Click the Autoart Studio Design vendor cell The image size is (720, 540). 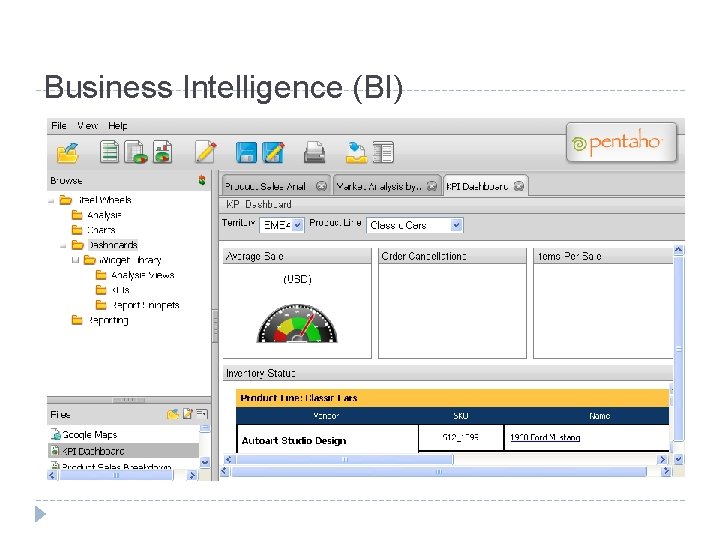327,440
